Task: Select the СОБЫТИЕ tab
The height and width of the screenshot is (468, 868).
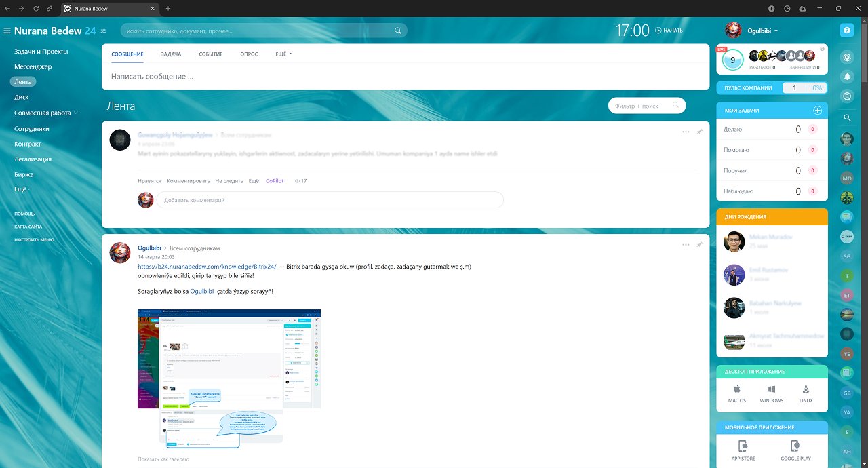Action: [210, 54]
